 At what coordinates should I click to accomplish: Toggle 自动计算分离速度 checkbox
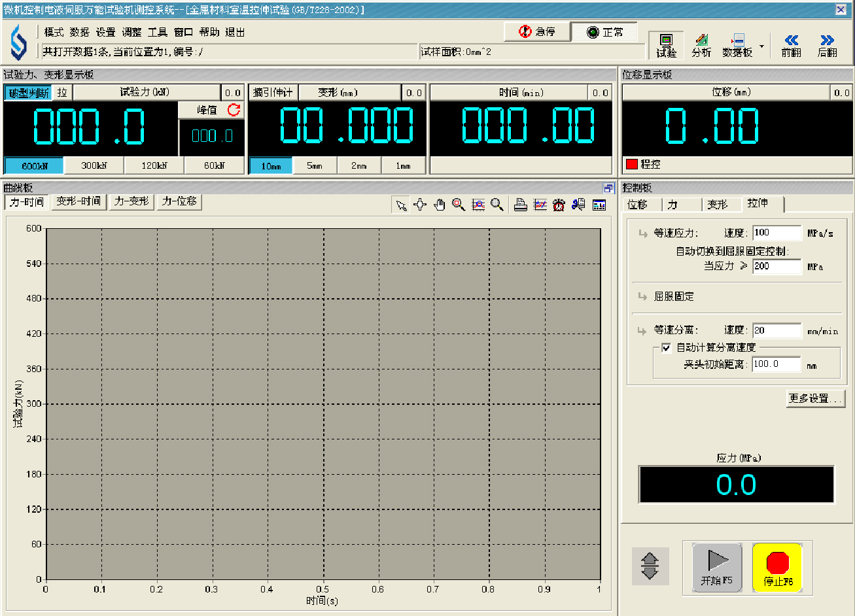(666, 348)
